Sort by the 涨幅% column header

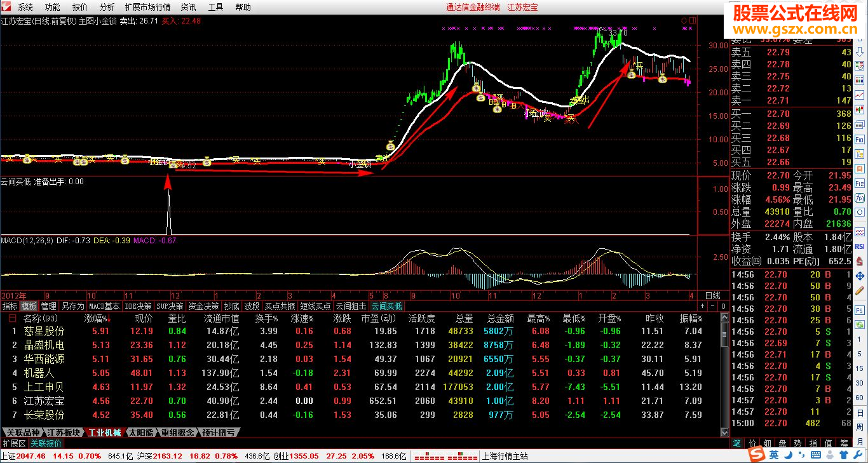97,318
